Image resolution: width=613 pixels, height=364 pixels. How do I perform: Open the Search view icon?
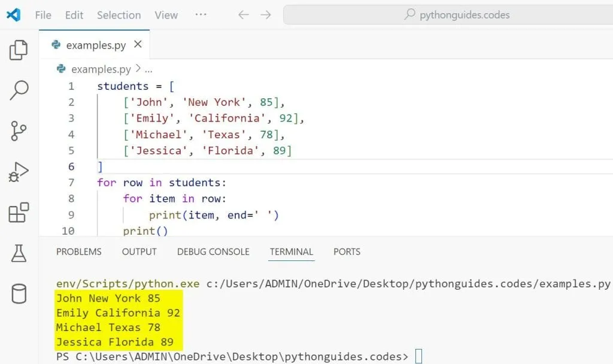click(x=19, y=90)
